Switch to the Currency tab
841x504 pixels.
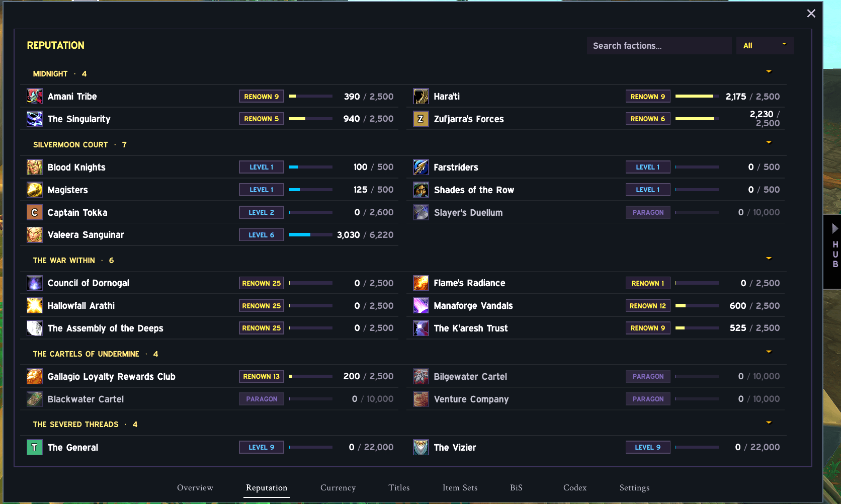(338, 487)
